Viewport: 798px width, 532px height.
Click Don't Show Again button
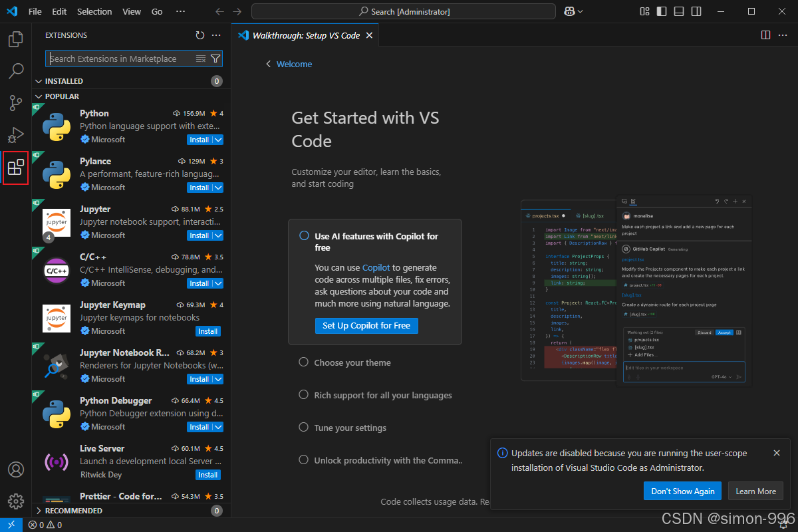click(x=683, y=491)
